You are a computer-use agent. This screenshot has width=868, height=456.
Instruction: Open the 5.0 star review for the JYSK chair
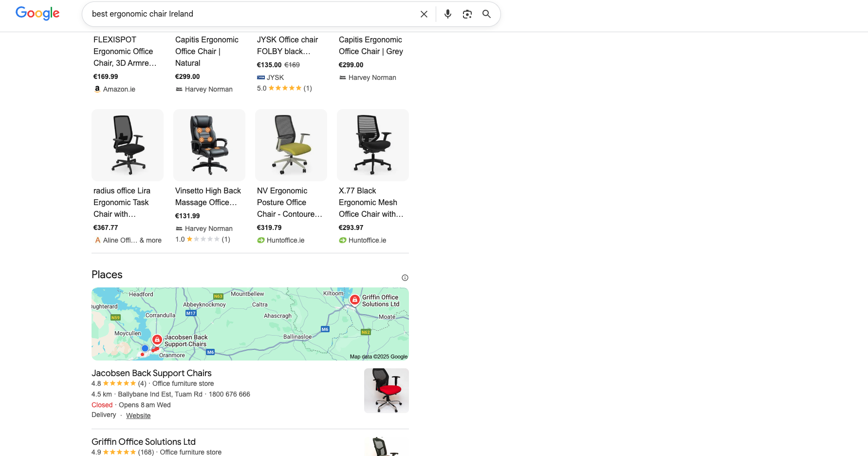pos(284,88)
